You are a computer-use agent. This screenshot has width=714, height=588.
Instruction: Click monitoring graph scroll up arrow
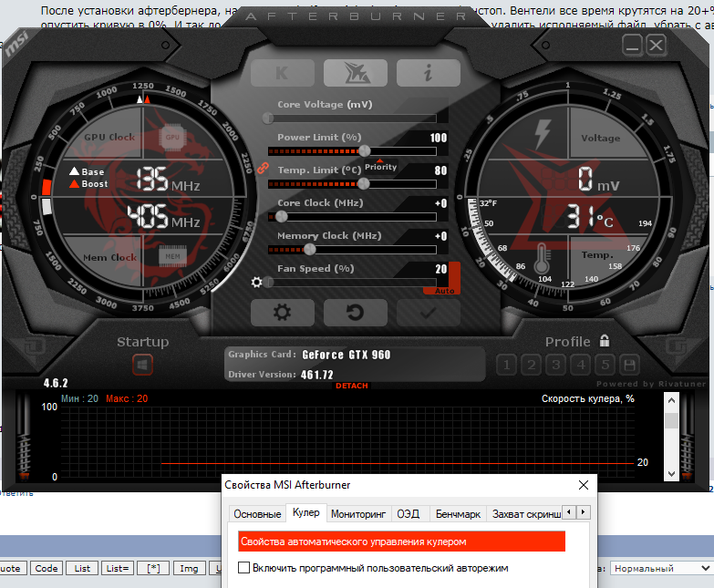671,400
